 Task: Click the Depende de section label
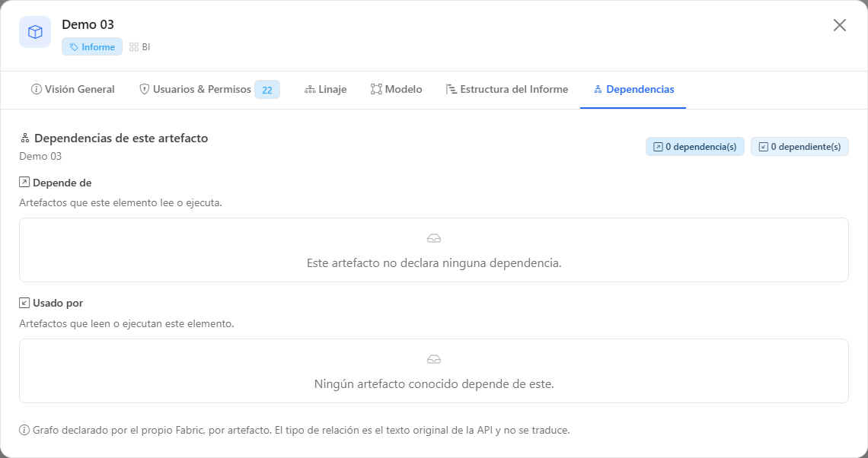[x=62, y=183]
